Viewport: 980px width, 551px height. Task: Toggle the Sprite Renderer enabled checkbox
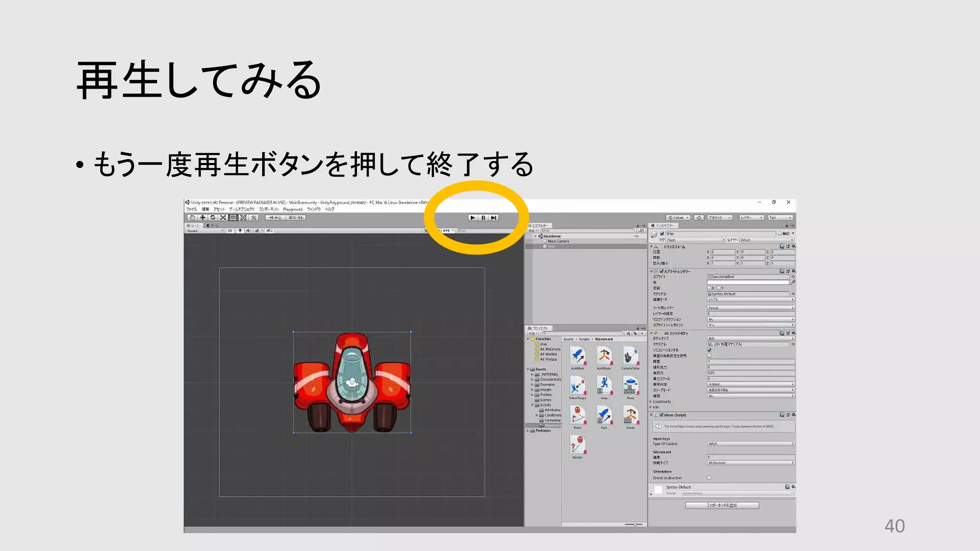(x=661, y=271)
